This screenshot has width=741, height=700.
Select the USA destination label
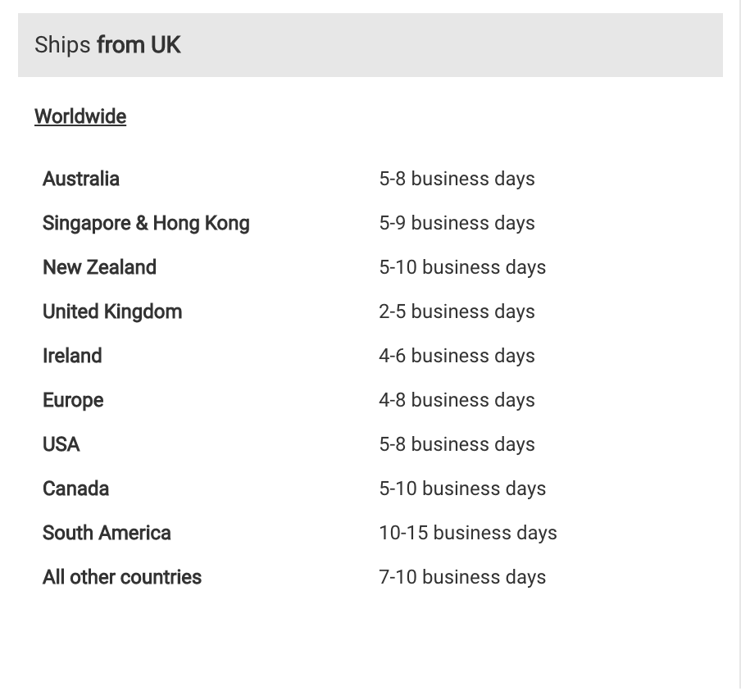pos(61,444)
